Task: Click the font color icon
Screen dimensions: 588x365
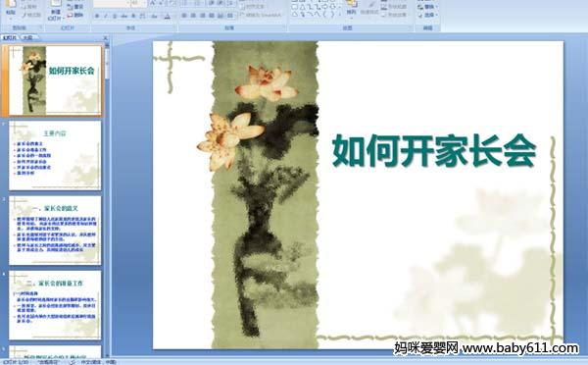Action: [168, 16]
